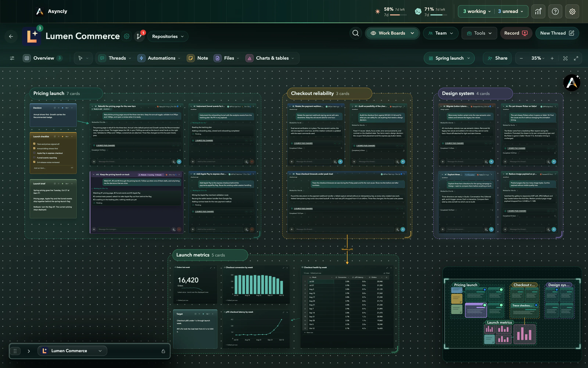Open the help question mark icon
The width and height of the screenshot is (588, 368).
coord(555,11)
